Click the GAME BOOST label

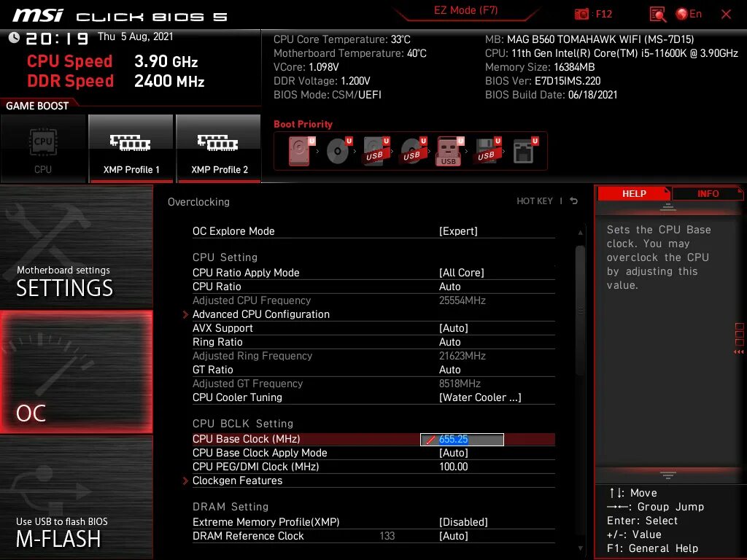tap(37, 106)
